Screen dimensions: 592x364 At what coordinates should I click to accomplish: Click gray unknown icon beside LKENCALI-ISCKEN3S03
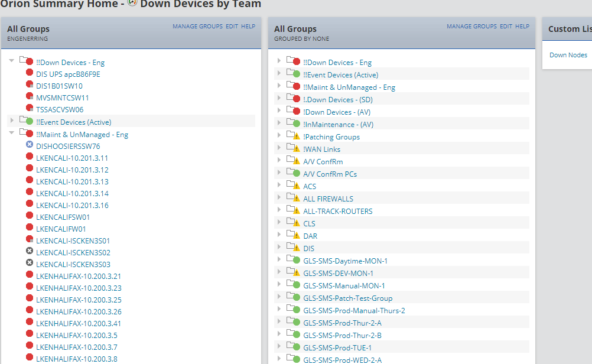click(x=30, y=262)
